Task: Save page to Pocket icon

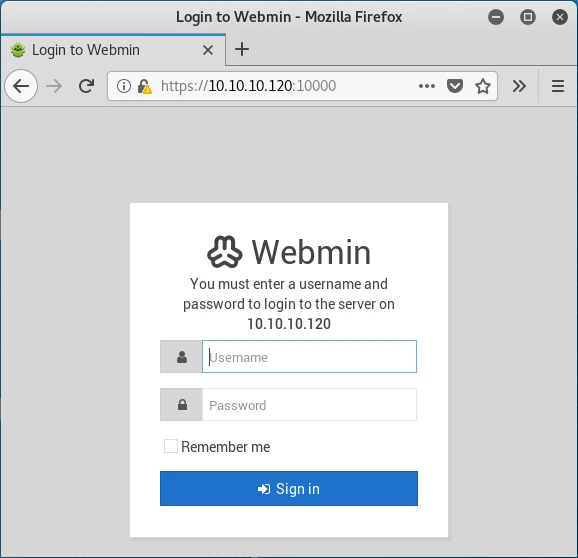Action: coord(455,86)
